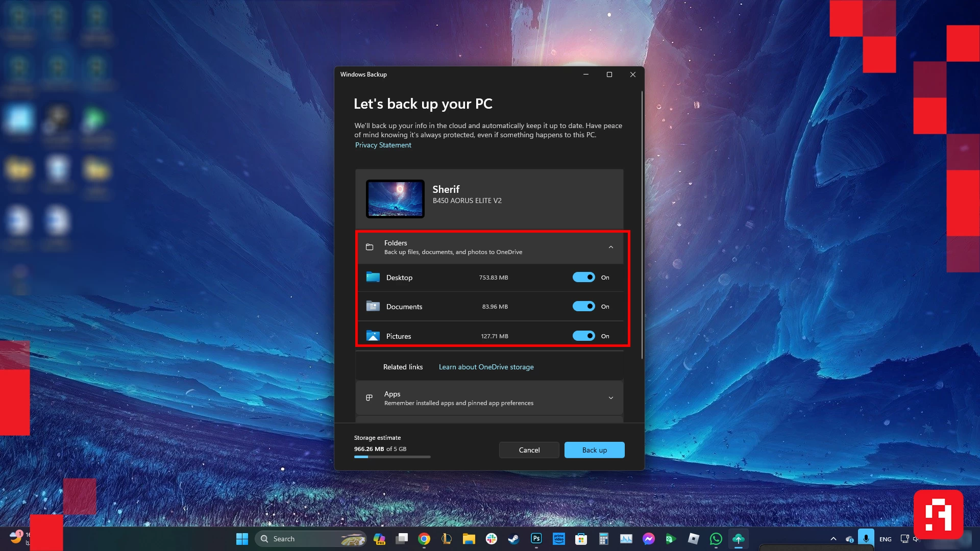Launch Google Chrome from the taskbar

424,539
